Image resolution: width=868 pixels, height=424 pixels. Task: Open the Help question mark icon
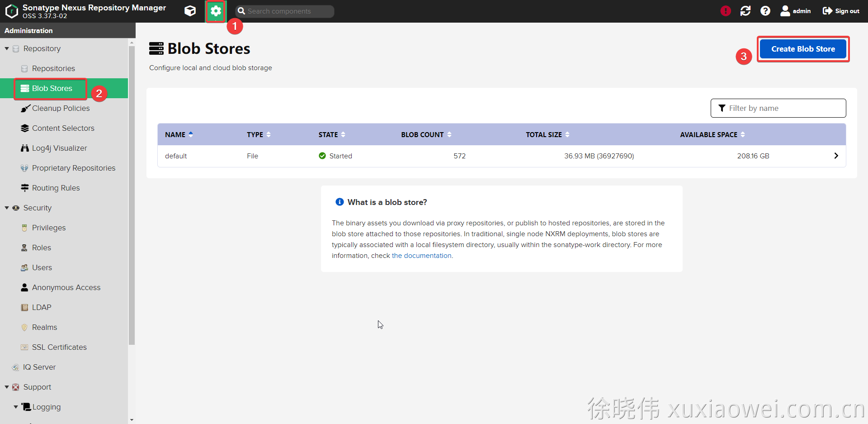tap(765, 11)
